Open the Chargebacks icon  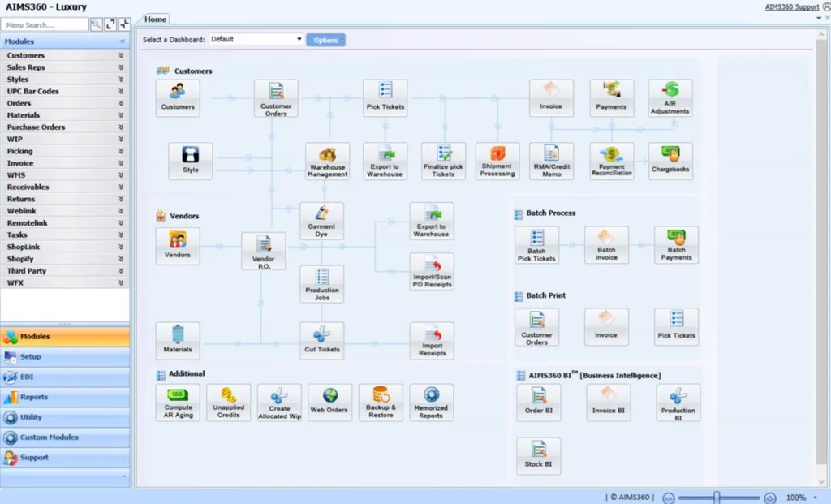tap(670, 161)
